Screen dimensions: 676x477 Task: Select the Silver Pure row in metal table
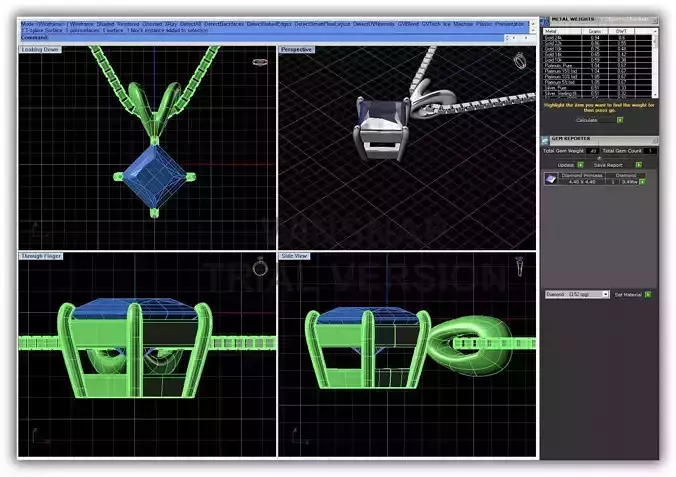click(x=597, y=88)
